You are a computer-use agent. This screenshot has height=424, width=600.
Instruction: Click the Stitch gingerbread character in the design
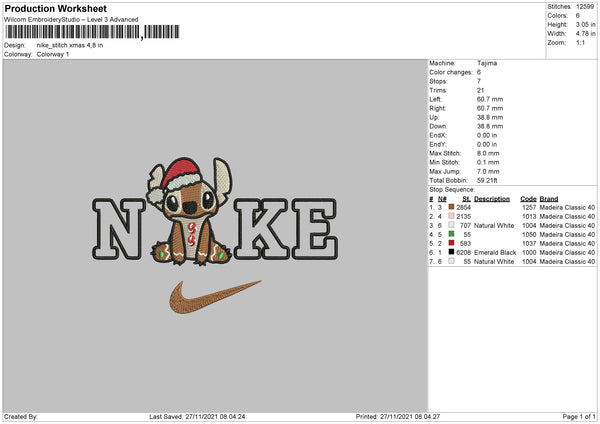tap(190, 211)
